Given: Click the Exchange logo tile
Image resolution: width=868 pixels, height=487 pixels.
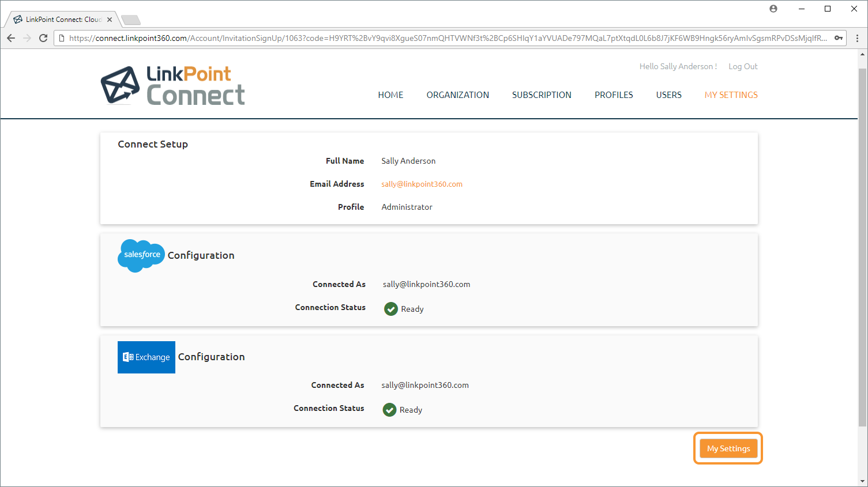Looking at the screenshot, I should (x=146, y=357).
